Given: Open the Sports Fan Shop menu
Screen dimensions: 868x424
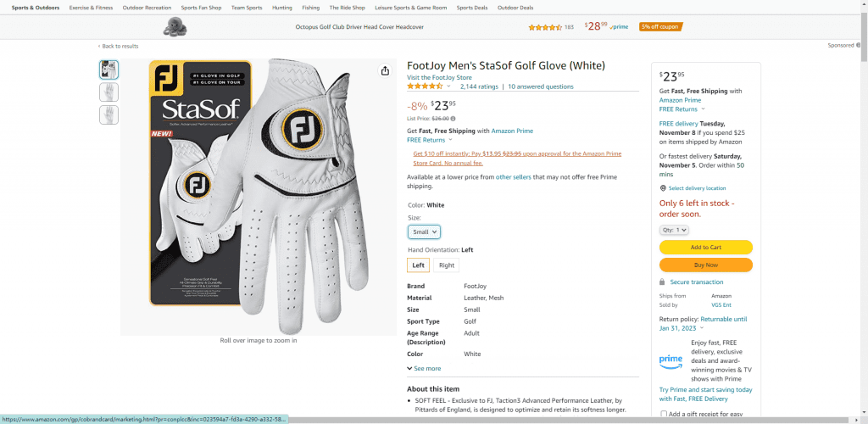Looking at the screenshot, I should coord(201,8).
